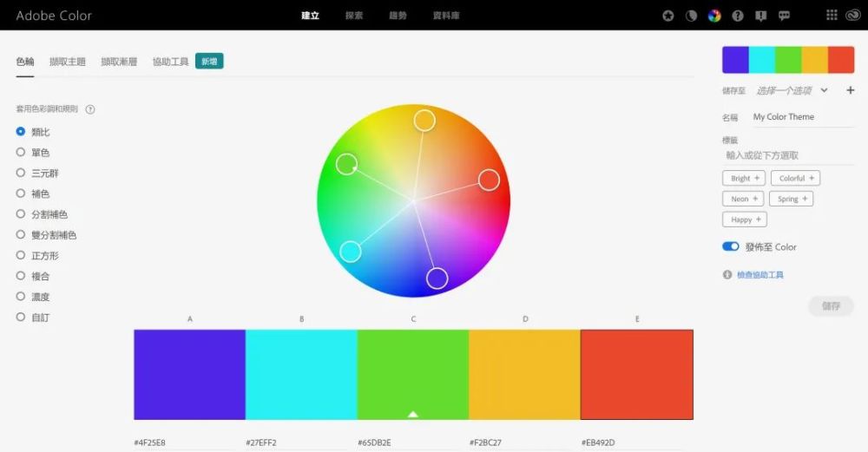Select the 複合 harmony rule

[x=21, y=276]
